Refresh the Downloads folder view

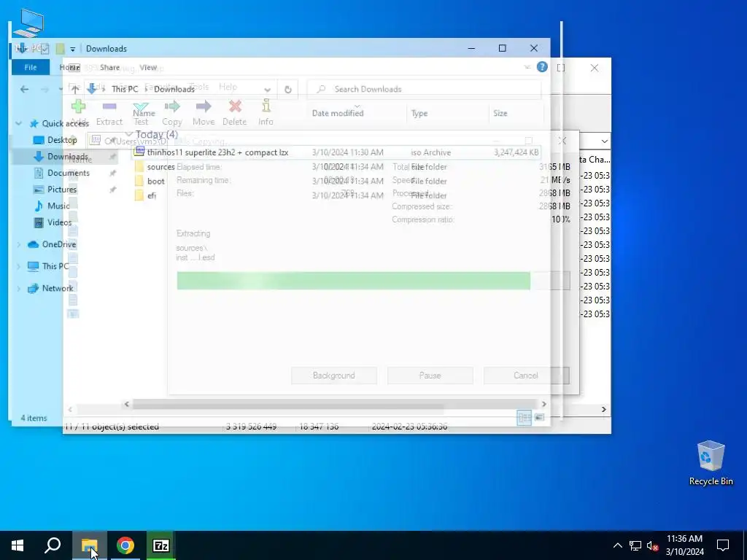[x=287, y=89]
